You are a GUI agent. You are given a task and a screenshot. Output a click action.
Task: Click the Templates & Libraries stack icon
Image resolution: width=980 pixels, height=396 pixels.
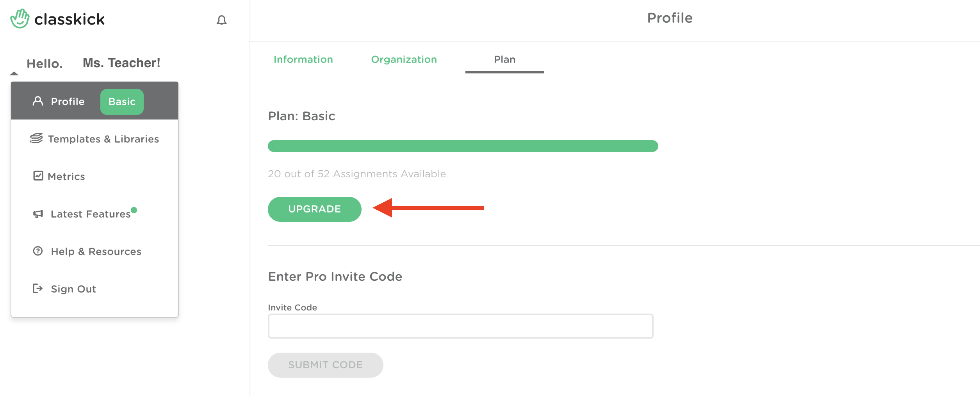[36, 138]
